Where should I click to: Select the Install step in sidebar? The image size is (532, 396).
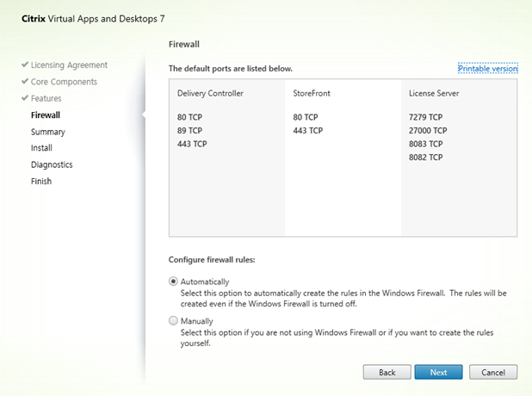click(41, 148)
